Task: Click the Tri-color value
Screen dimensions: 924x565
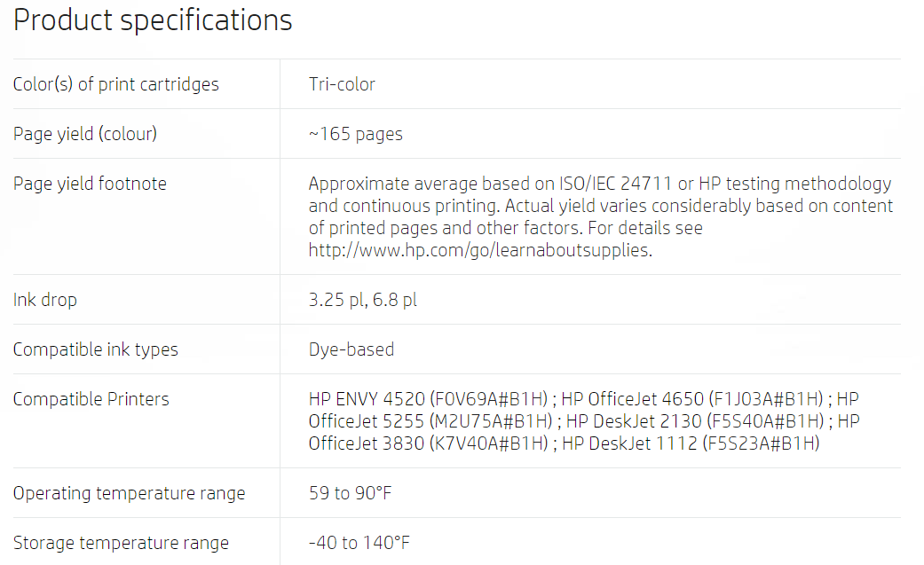Action: point(342,84)
